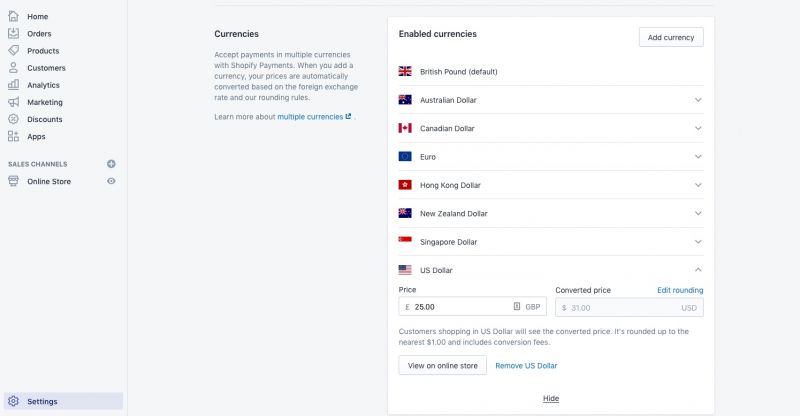Viewport: 800px width, 416px height.
Task: Click the Edit rounding link
Action: pos(679,290)
